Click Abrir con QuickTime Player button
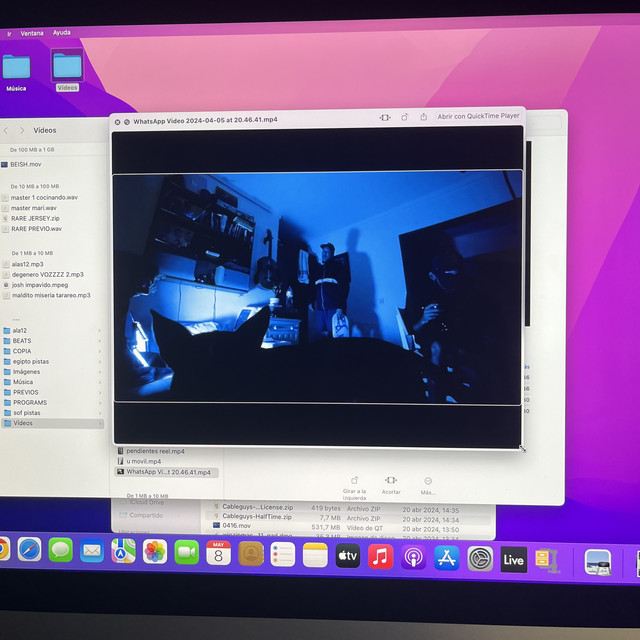The height and width of the screenshot is (640, 640). [478, 117]
